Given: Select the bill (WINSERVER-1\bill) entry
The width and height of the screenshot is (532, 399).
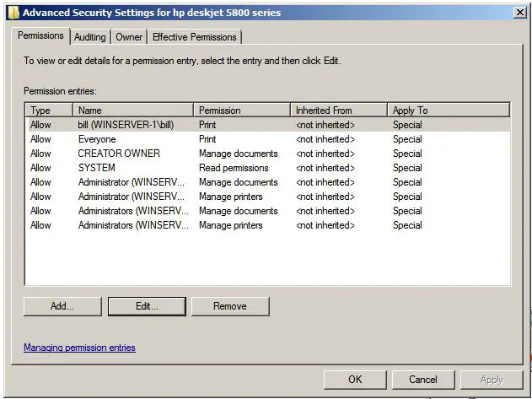Looking at the screenshot, I should 126,125.
